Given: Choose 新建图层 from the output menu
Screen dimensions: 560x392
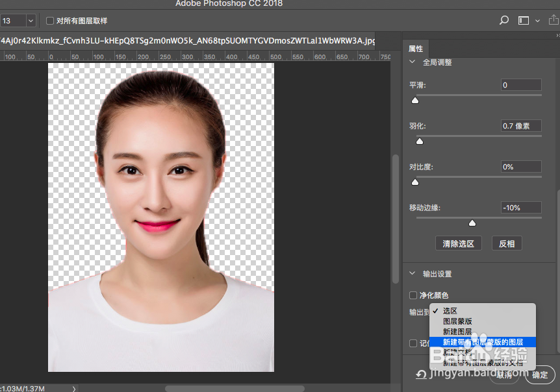Looking at the screenshot, I should (483, 332).
